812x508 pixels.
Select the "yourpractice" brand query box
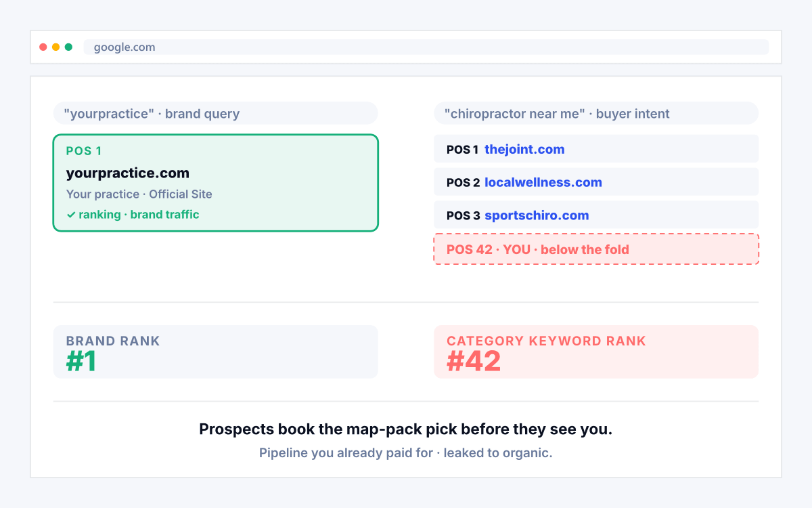coord(215,113)
